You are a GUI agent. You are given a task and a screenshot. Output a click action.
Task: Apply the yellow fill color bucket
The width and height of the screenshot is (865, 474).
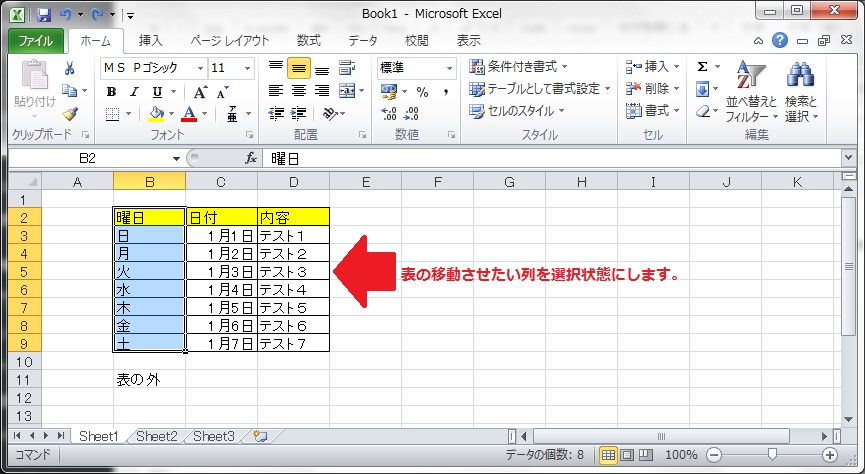coord(157,114)
